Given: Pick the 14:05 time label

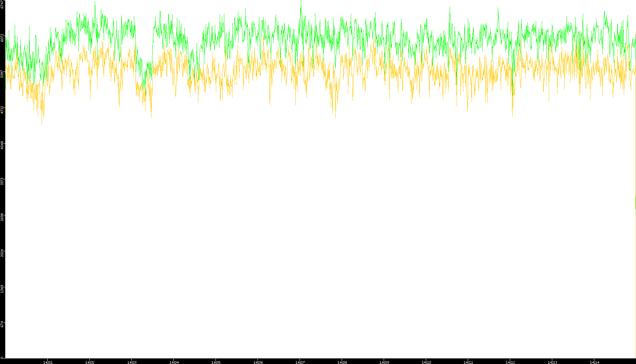Looking at the screenshot, I should [216, 362].
